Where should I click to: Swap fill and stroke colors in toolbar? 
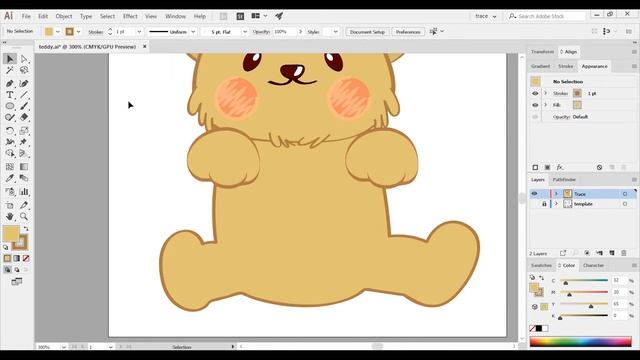click(x=26, y=229)
